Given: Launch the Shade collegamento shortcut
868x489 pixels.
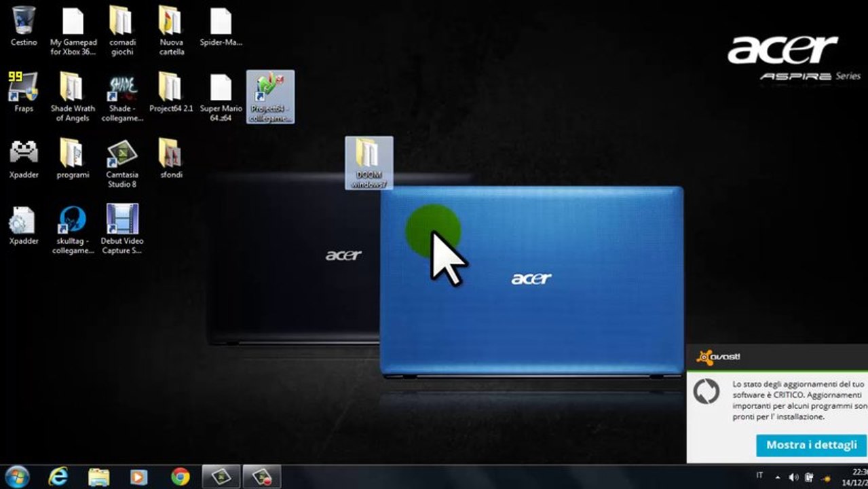Looking at the screenshot, I should 122,97.
